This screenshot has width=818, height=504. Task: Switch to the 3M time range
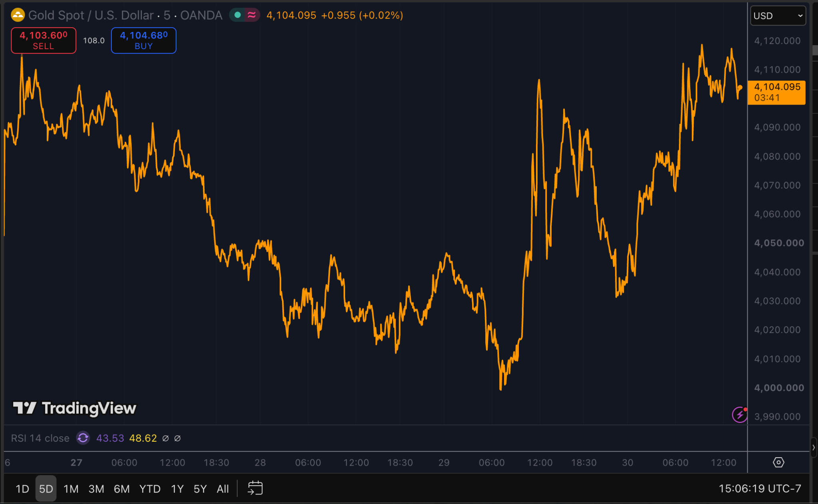pyautogui.click(x=96, y=489)
